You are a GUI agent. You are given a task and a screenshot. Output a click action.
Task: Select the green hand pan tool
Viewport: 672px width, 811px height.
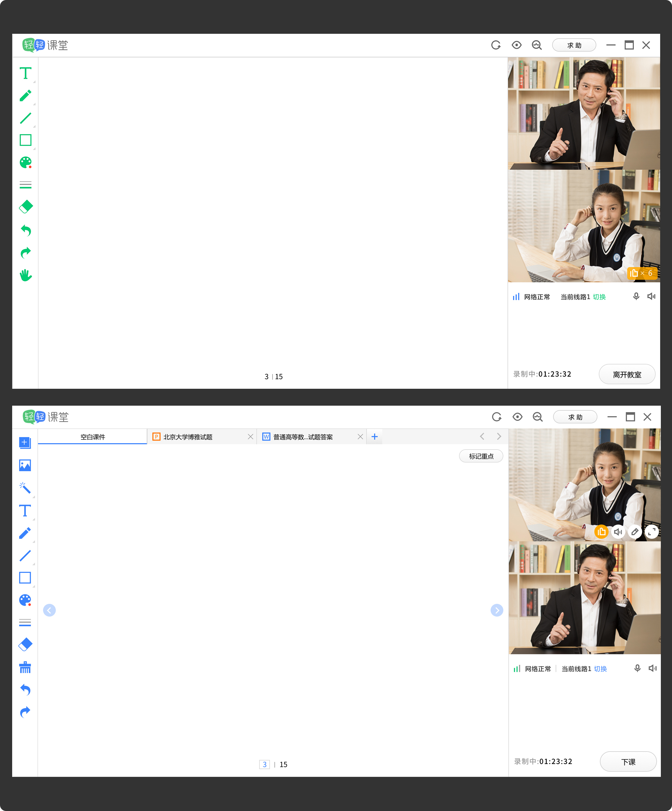26,275
